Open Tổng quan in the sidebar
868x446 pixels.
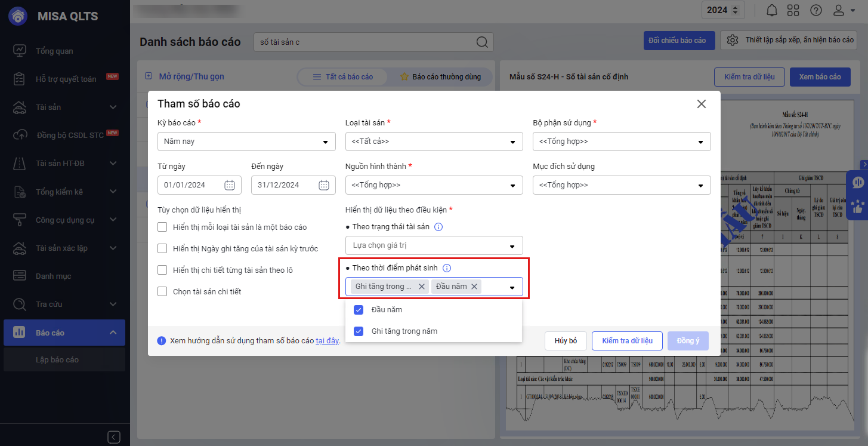tap(54, 51)
